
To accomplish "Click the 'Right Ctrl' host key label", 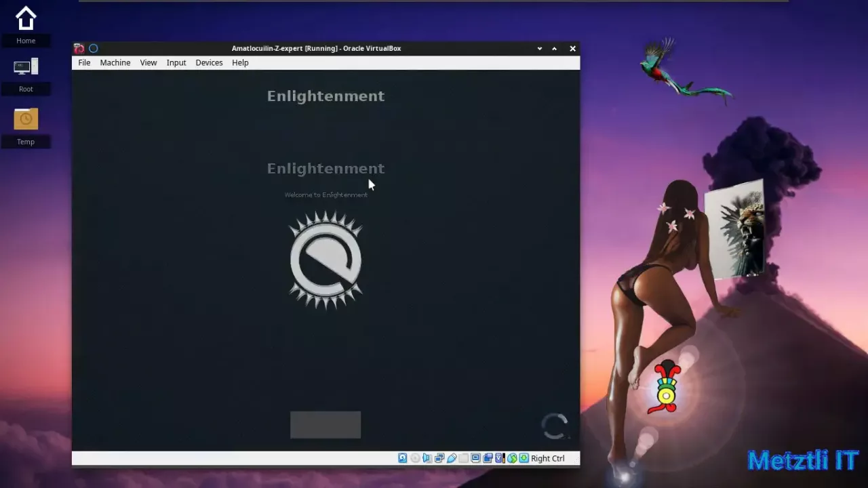I will pyautogui.click(x=548, y=458).
